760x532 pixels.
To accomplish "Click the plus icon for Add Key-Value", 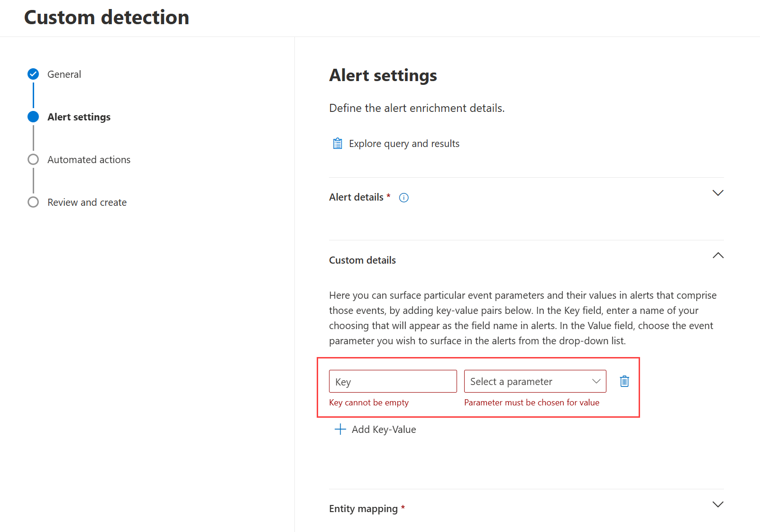I will (340, 430).
